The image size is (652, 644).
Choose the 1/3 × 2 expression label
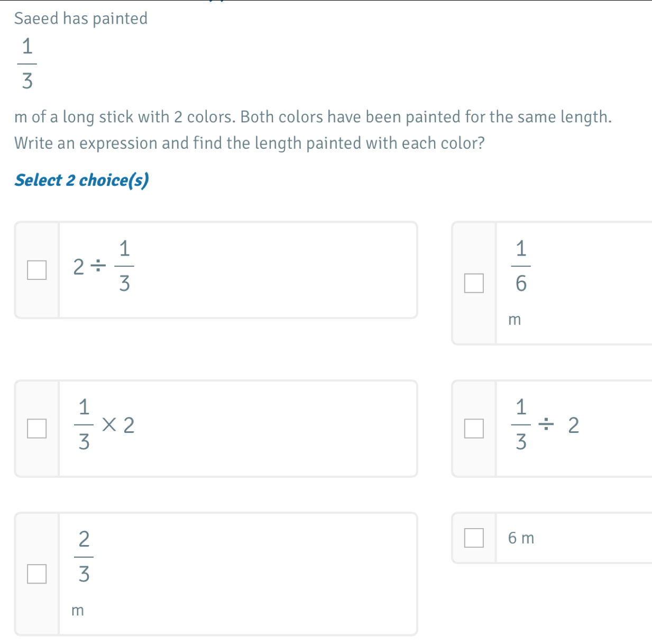coord(105,425)
